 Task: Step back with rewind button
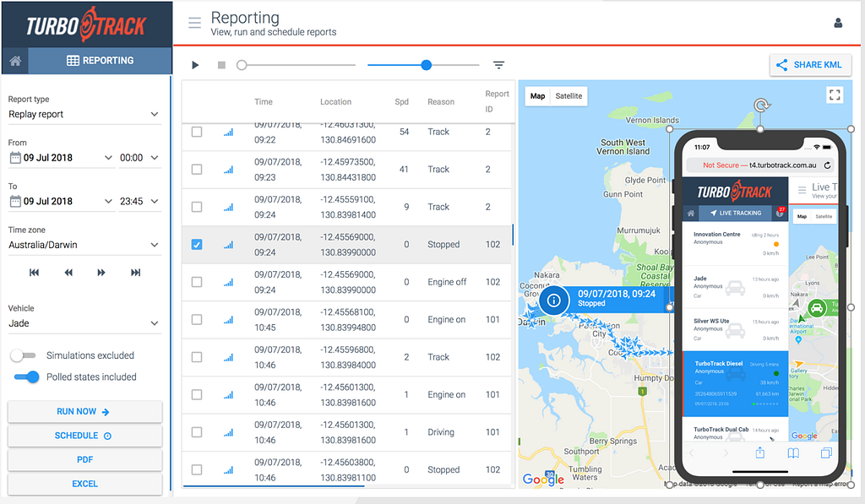tap(68, 273)
